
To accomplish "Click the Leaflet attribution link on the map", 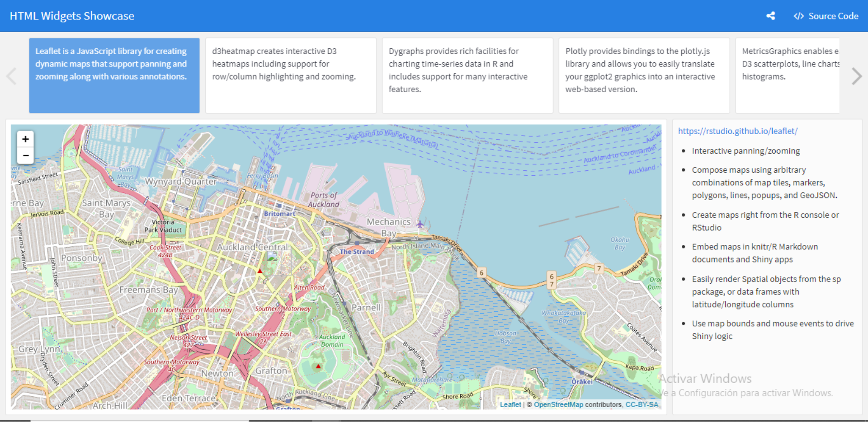I will pyautogui.click(x=510, y=404).
